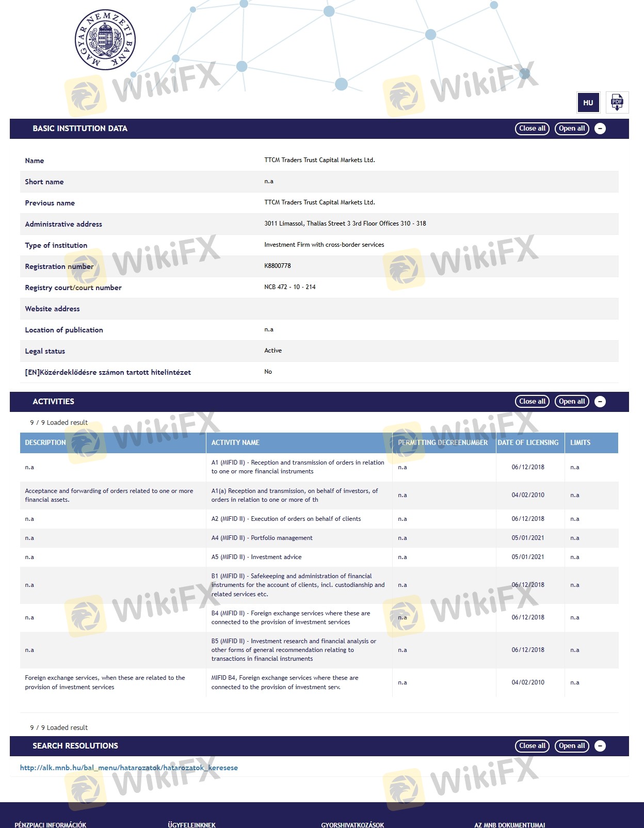
Task: Open ÜGYFELEINKNEK footer menu
Action: pos(191,825)
